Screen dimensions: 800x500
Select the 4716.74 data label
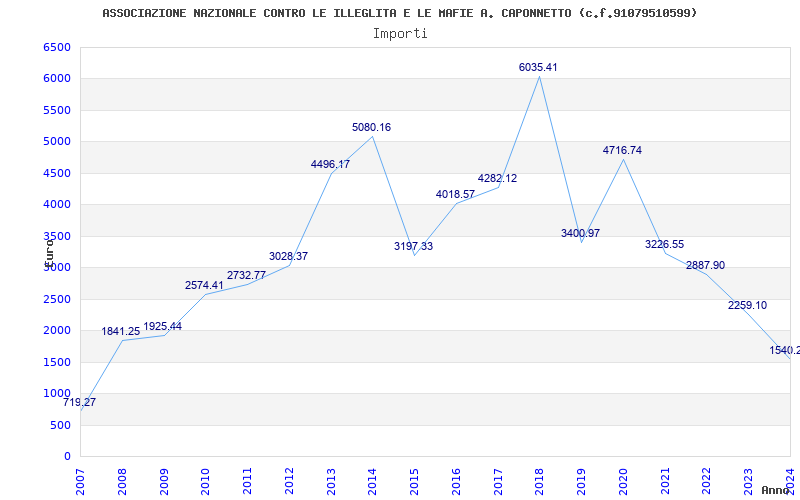click(622, 151)
